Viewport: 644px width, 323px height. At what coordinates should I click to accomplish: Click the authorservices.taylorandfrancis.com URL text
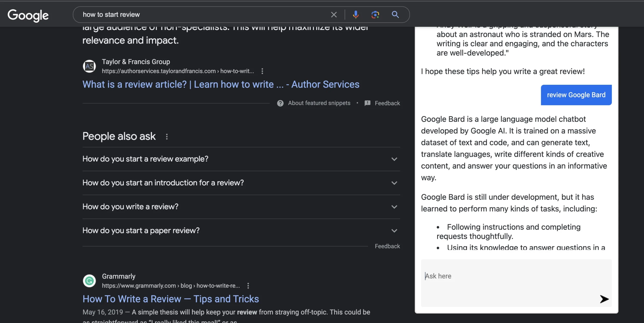coord(178,71)
